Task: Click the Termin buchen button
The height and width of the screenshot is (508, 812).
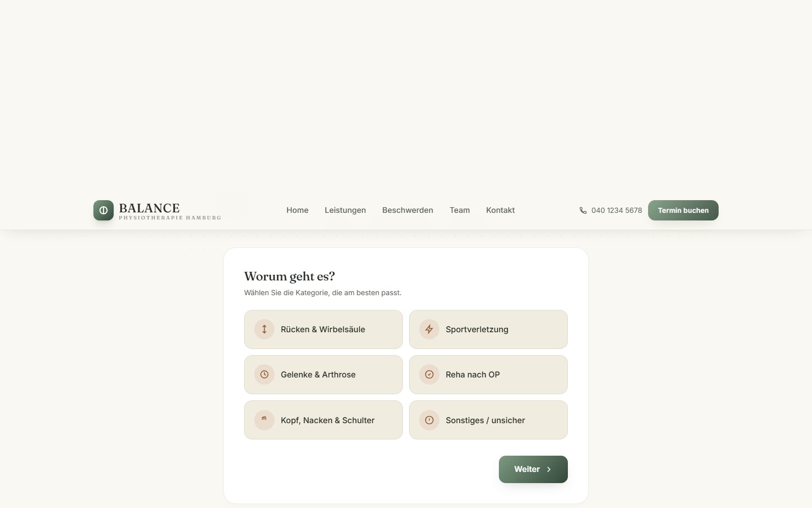Action: click(x=683, y=210)
